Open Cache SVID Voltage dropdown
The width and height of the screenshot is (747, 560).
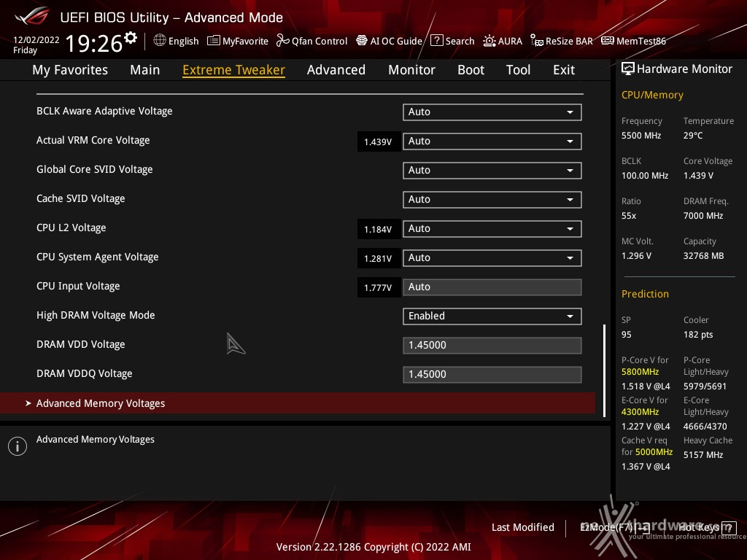point(492,200)
